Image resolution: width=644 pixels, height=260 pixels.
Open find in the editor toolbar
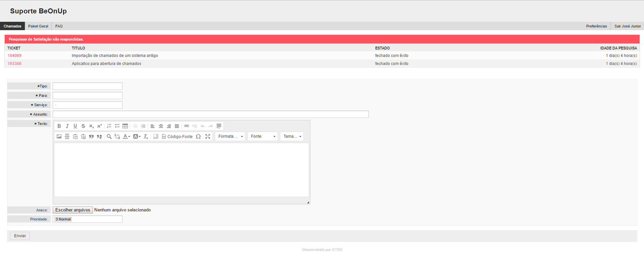pyautogui.click(x=109, y=136)
